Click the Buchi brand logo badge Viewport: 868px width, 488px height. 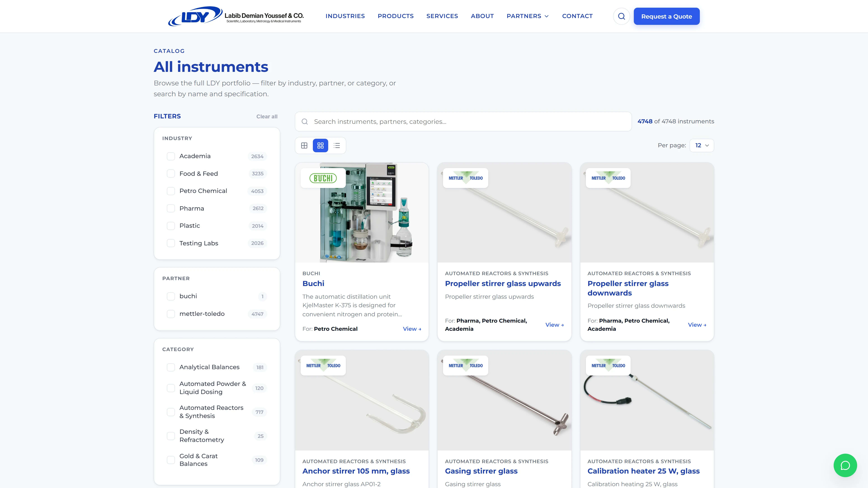pos(323,178)
